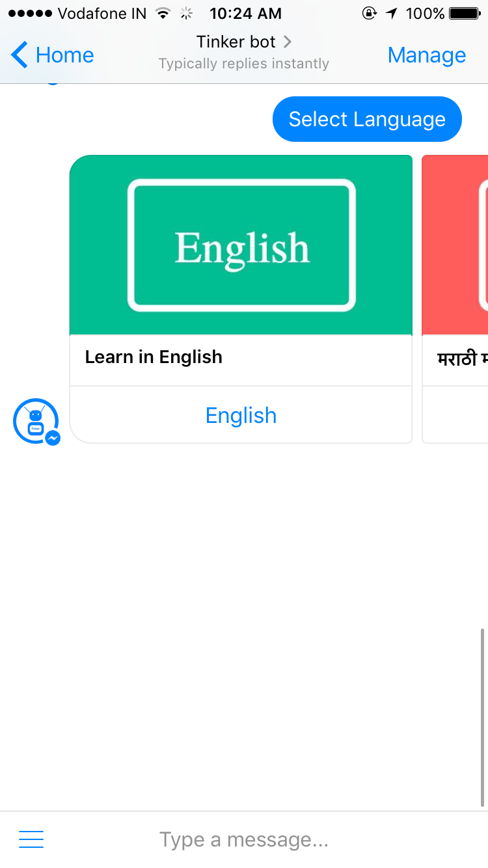Tap the Select Language message bubble
This screenshot has width=488, height=868.
click(367, 119)
